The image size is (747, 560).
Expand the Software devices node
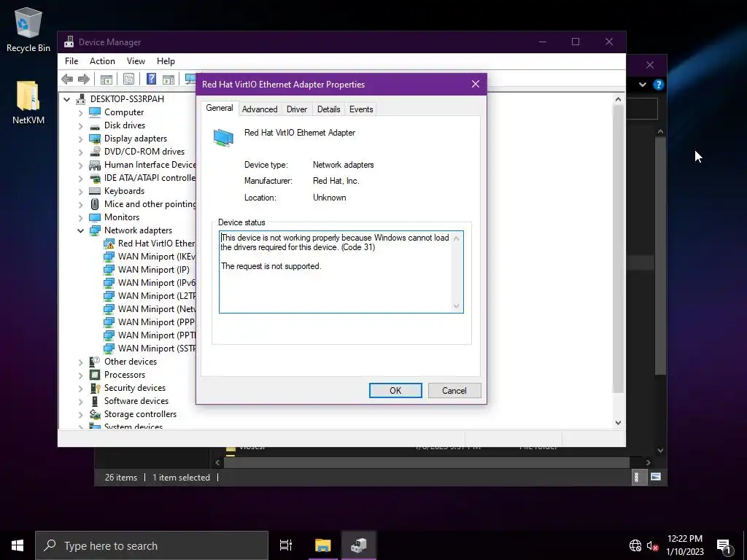[80, 402]
